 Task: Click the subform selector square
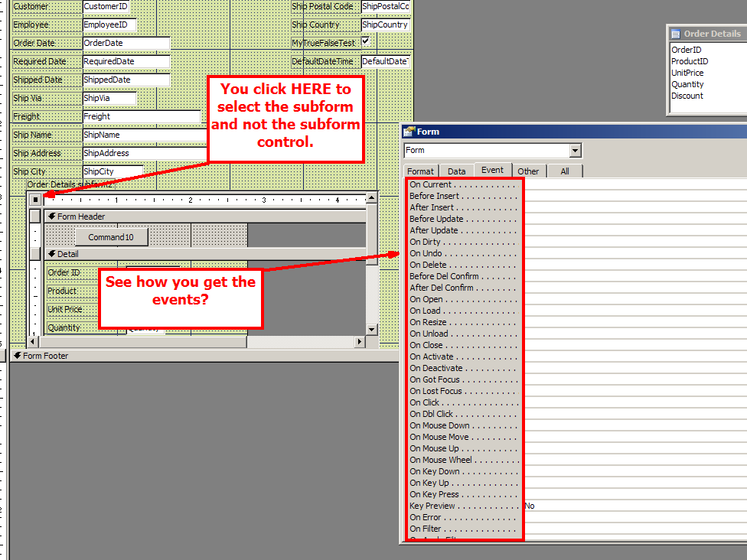pyautogui.click(x=35, y=200)
